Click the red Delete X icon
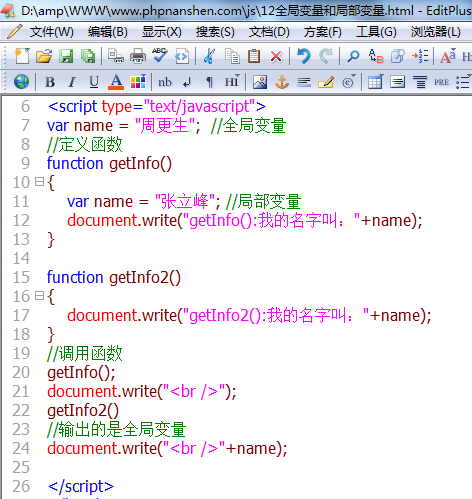472x499 pixels. [276, 56]
